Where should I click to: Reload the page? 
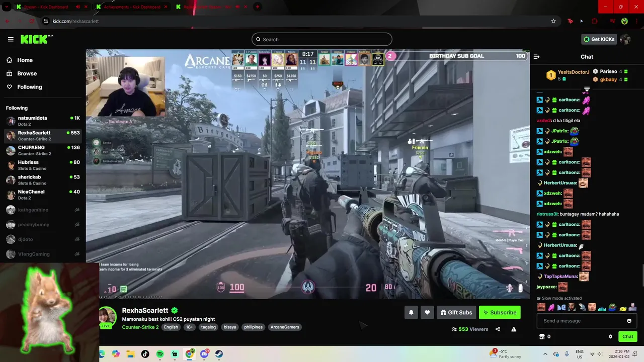click(32, 21)
